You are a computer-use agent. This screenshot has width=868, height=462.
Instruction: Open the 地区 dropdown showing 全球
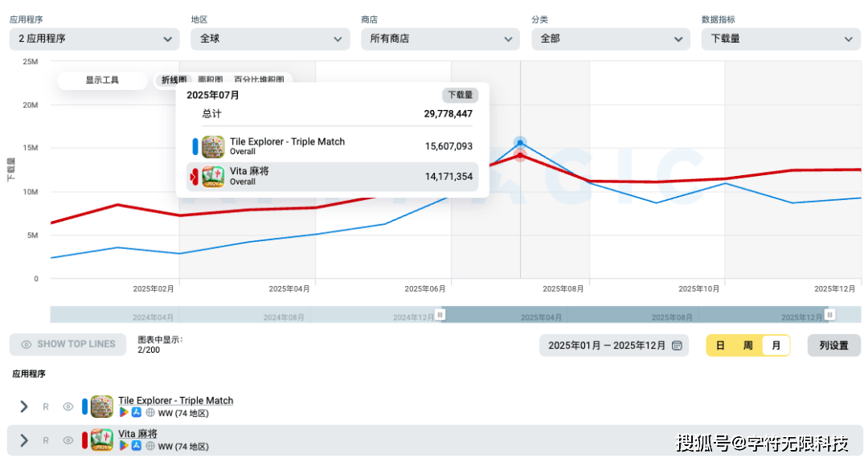(x=270, y=39)
